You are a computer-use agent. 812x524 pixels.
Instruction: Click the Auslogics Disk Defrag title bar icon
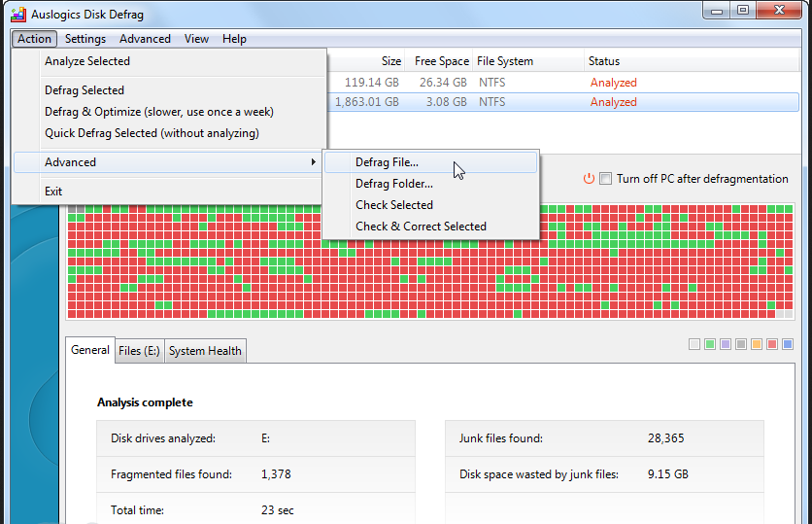tap(18, 14)
